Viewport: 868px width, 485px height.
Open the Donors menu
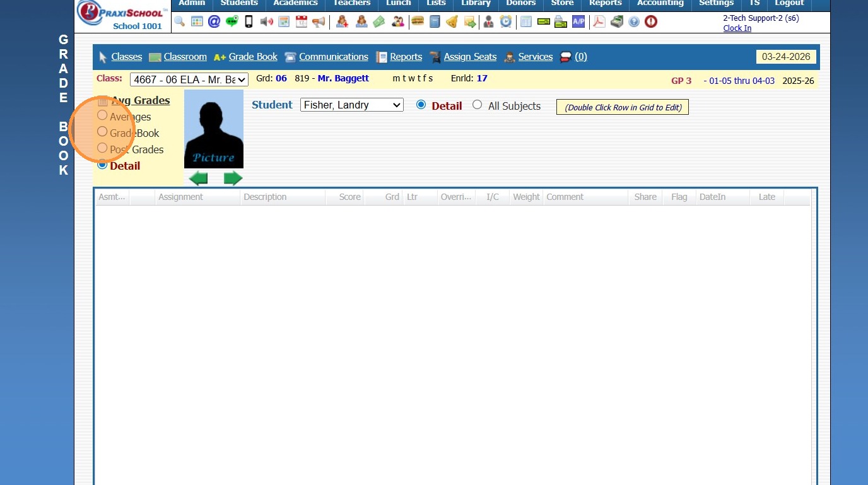(x=521, y=3)
